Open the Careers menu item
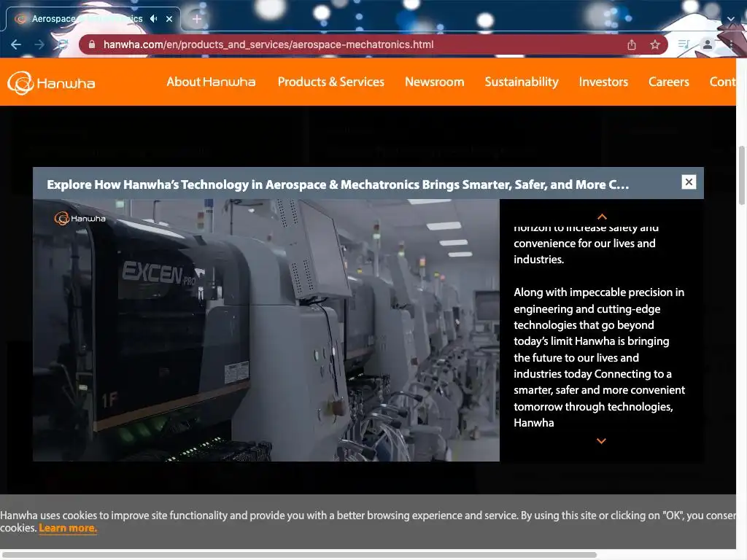The width and height of the screenshot is (747, 560). pyautogui.click(x=668, y=82)
